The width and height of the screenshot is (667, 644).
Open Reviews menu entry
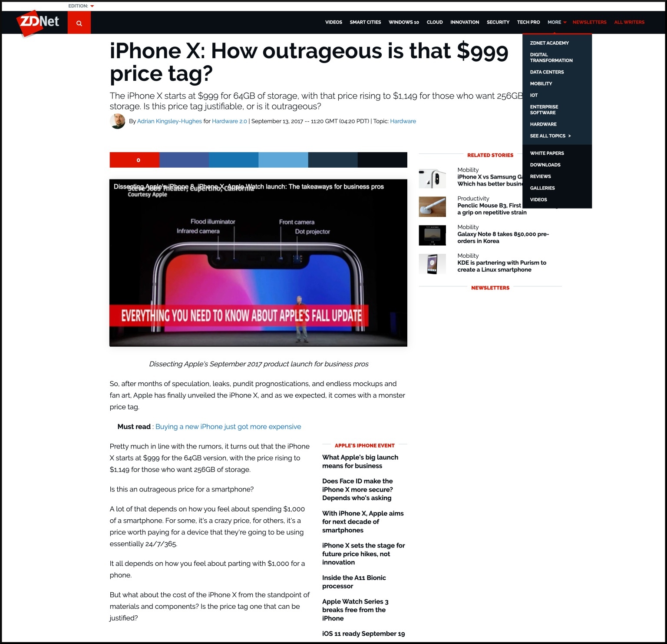click(x=540, y=176)
